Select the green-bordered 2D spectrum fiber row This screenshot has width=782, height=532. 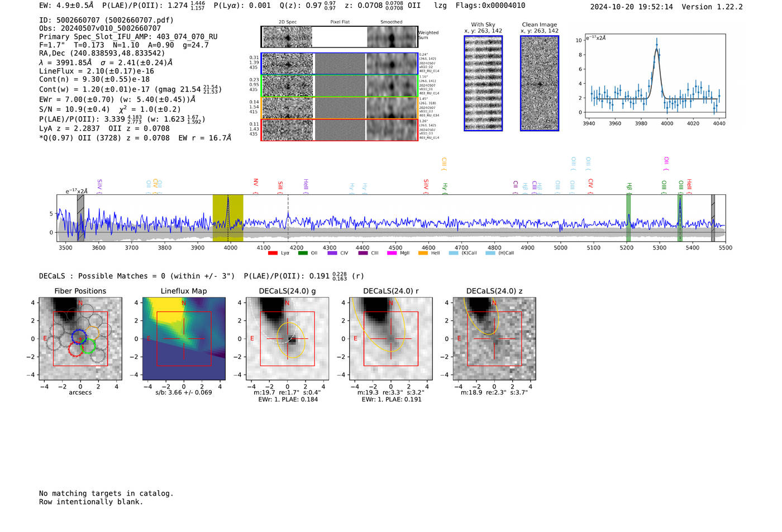pyautogui.click(x=339, y=85)
